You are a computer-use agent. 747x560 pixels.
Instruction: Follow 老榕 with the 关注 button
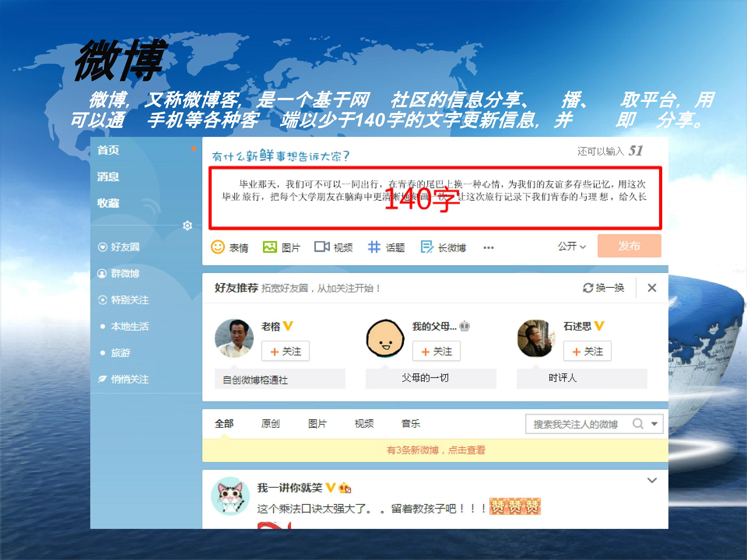point(285,351)
